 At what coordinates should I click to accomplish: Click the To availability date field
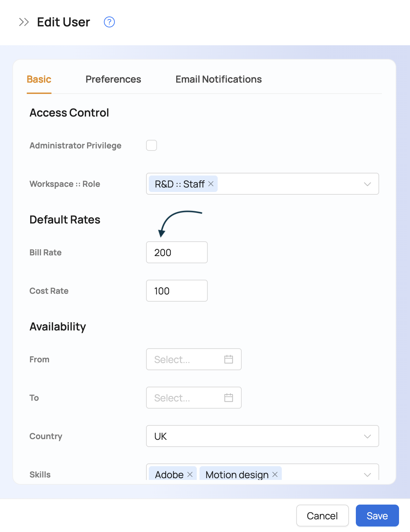(x=185, y=398)
